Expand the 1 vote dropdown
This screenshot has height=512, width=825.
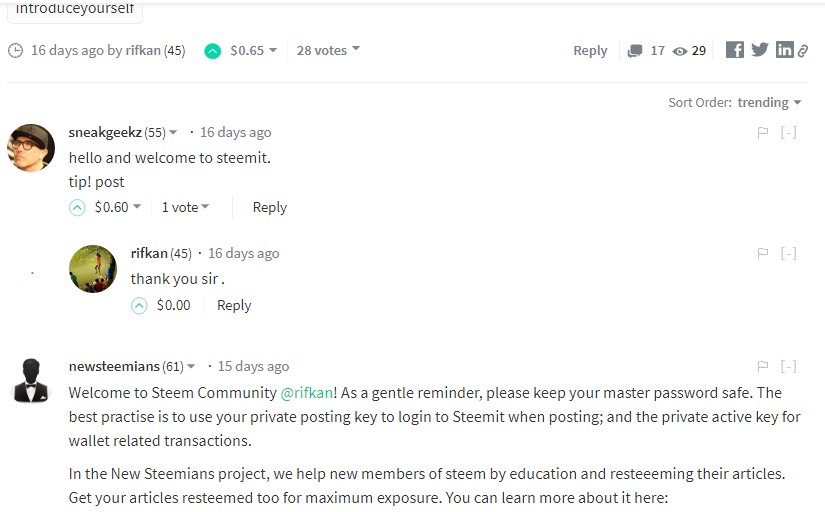point(186,207)
